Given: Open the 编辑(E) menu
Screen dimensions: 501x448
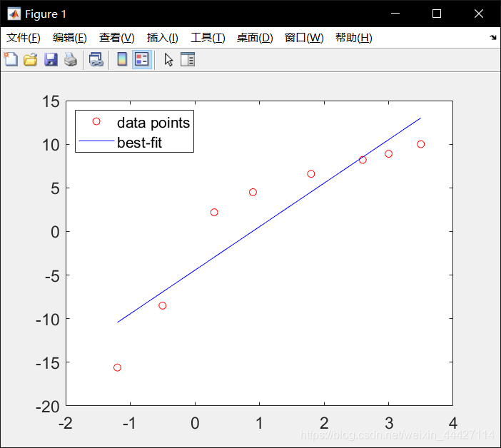Looking at the screenshot, I should [70, 38].
